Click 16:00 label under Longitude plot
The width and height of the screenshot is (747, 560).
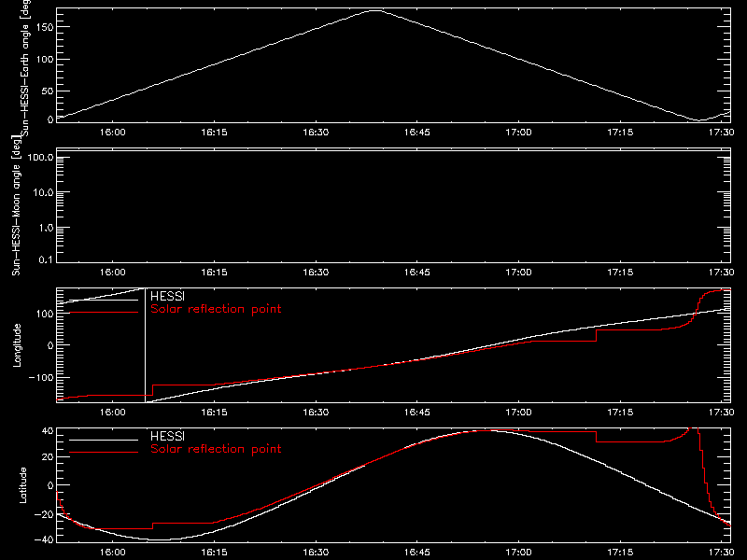[x=113, y=412]
